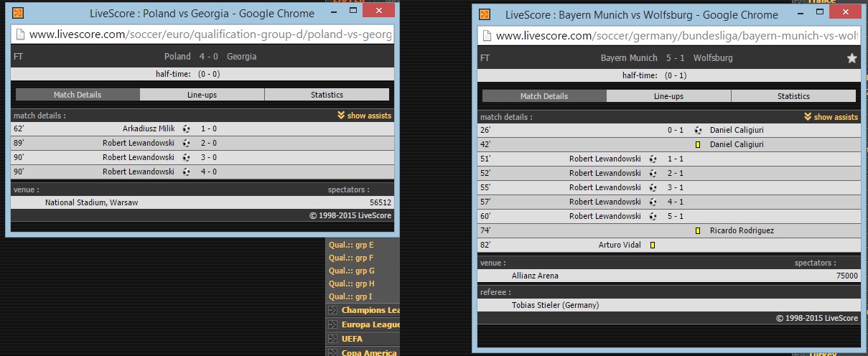The height and width of the screenshot is (356, 868).
Task: Click goal ball icon for Arkadiusz Milik 1-0
Action: (x=187, y=129)
